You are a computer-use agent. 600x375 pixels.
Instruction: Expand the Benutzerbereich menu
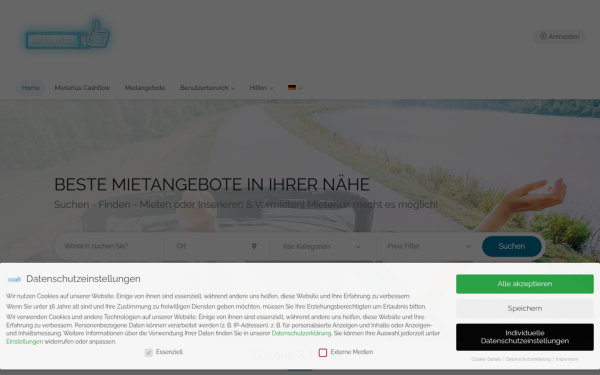point(207,88)
